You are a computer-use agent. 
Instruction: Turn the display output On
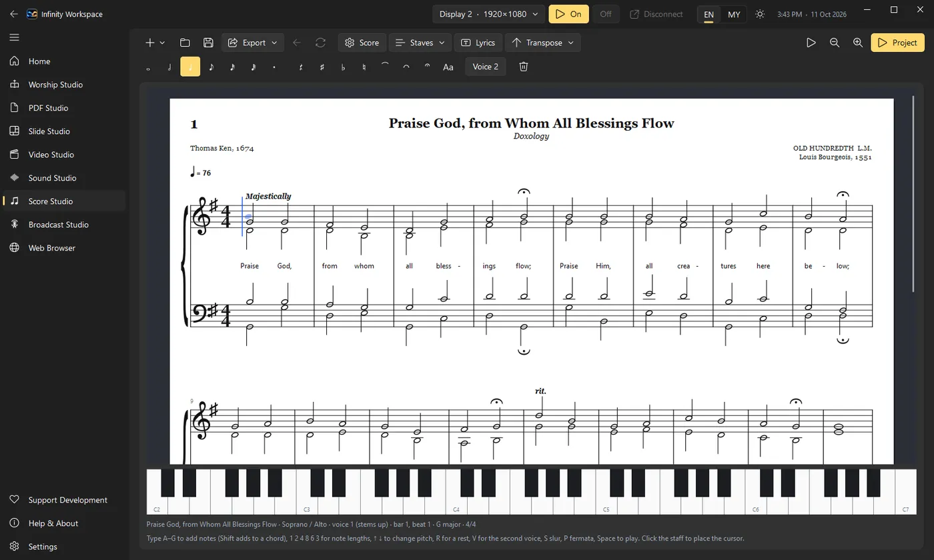(569, 14)
